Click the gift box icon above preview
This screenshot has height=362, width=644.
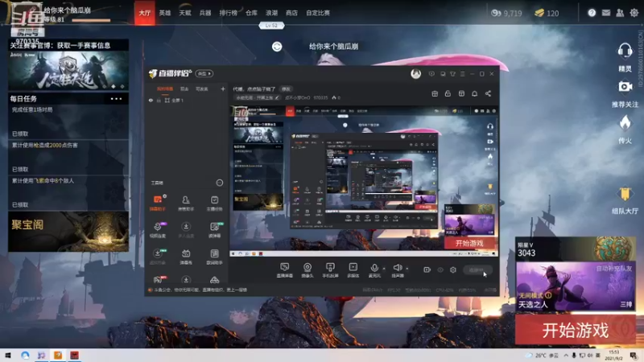(x=435, y=93)
